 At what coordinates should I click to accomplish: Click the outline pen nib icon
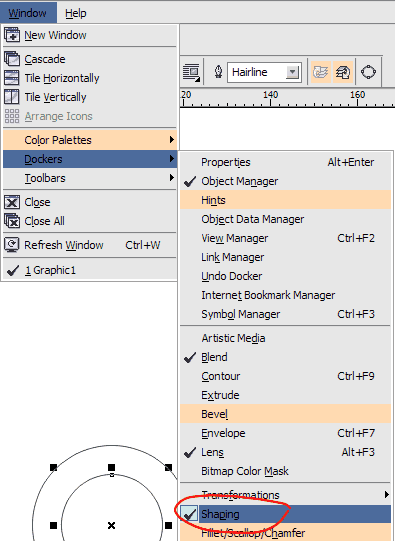(x=218, y=72)
